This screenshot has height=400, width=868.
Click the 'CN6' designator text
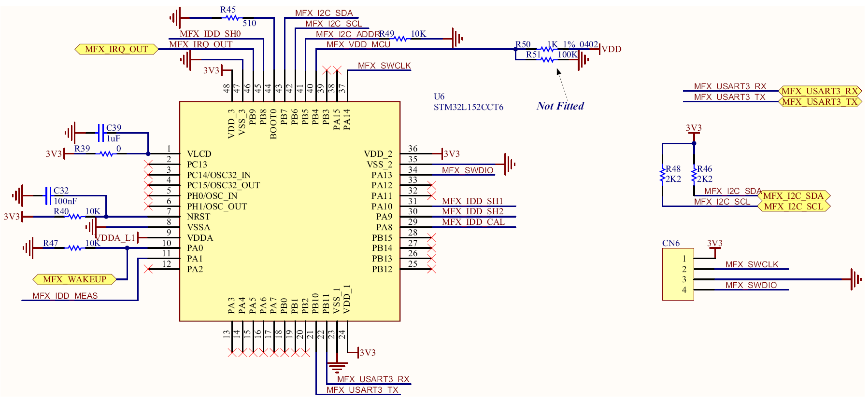pos(671,243)
